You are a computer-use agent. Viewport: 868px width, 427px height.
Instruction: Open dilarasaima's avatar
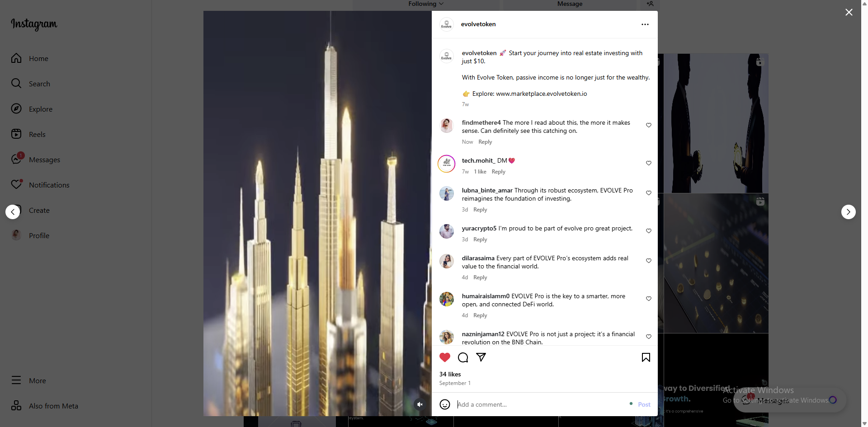point(447,261)
